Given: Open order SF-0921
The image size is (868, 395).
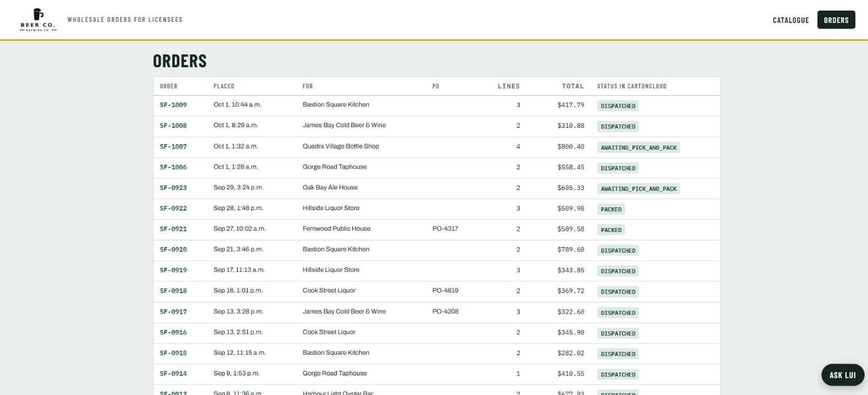Looking at the screenshot, I should pos(173,229).
